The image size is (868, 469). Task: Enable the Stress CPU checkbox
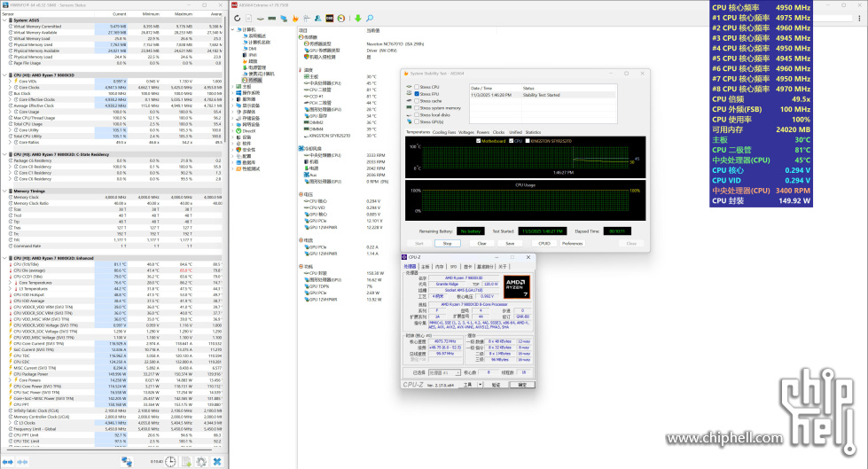tap(416, 87)
